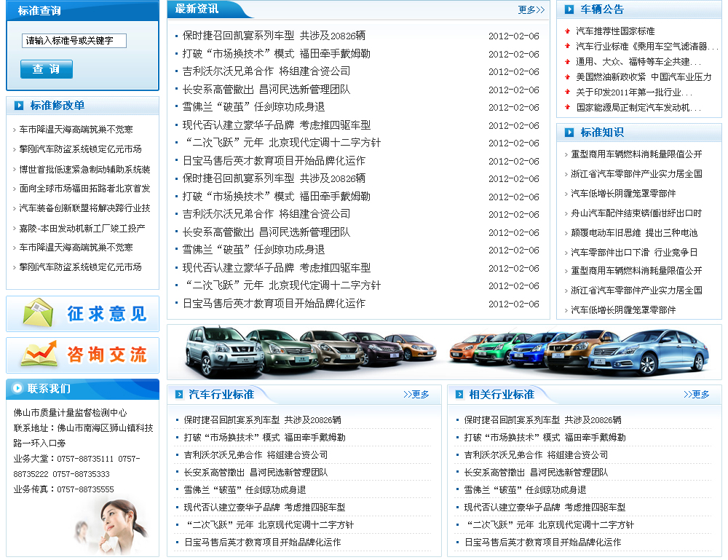Click blue arrow icon beside 标准修改单 heading
728x560 pixels.
18,106
